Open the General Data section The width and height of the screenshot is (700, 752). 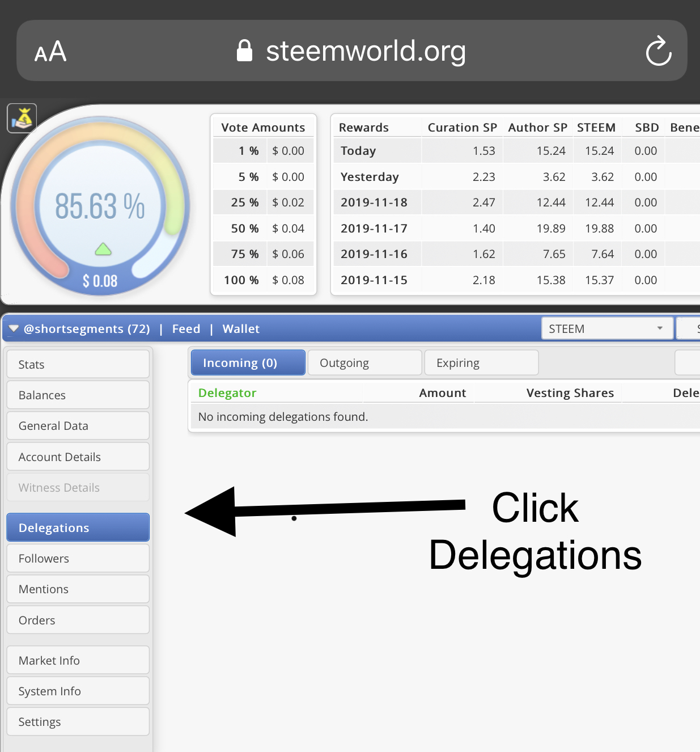tap(78, 425)
